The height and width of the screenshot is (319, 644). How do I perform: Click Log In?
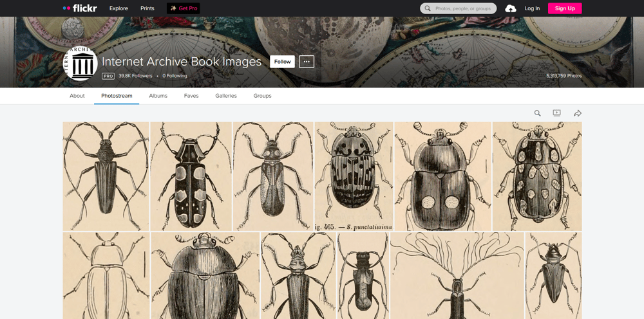point(532,8)
